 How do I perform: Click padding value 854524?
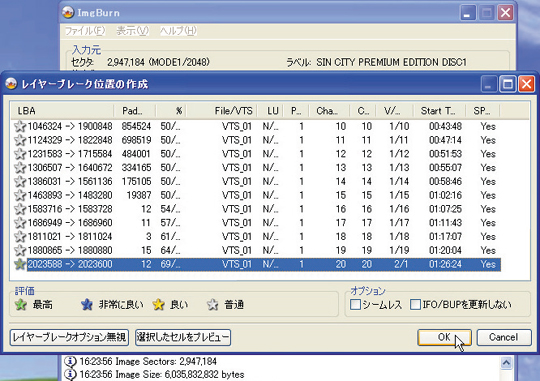[136, 126]
